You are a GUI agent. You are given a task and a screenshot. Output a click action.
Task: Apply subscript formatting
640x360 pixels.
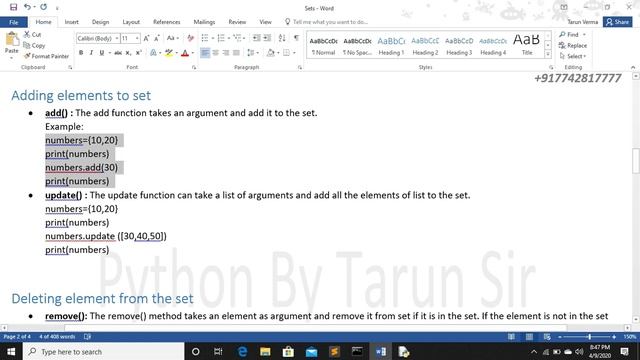click(128, 53)
